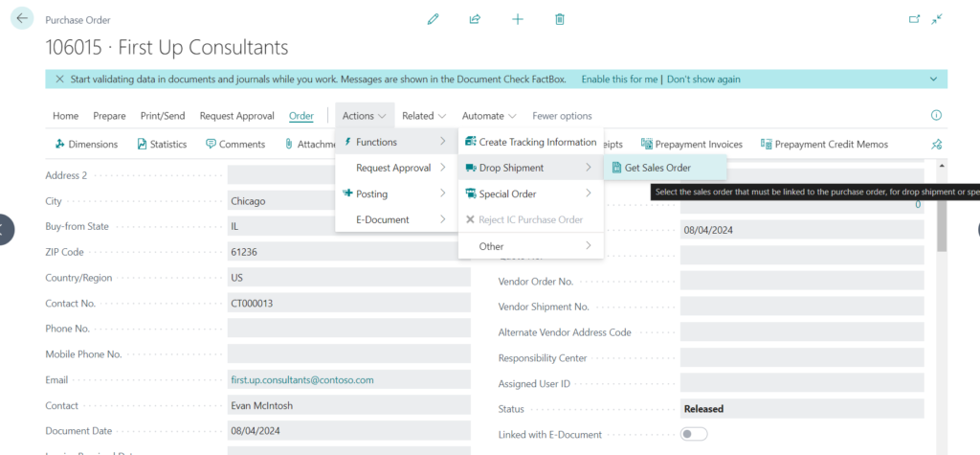Open the Request Approval submenu item
The height and width of the screenshot is (455, 980).
coord(396,168)
